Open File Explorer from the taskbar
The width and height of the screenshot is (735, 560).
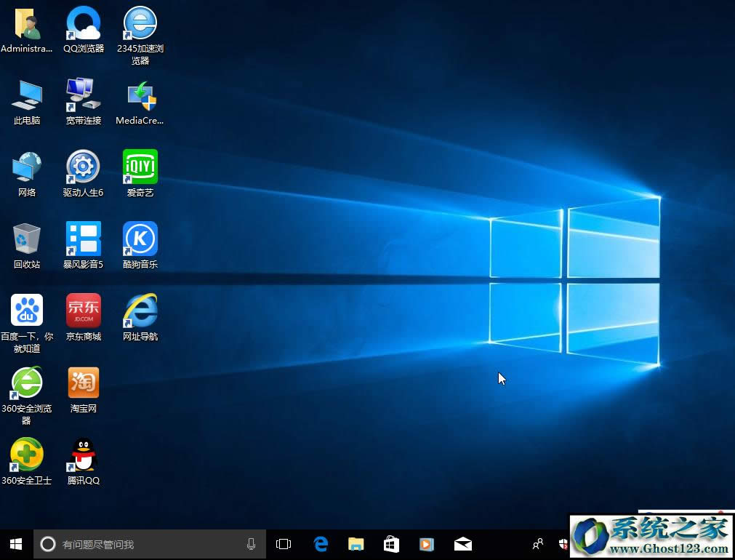coord(356,544)
